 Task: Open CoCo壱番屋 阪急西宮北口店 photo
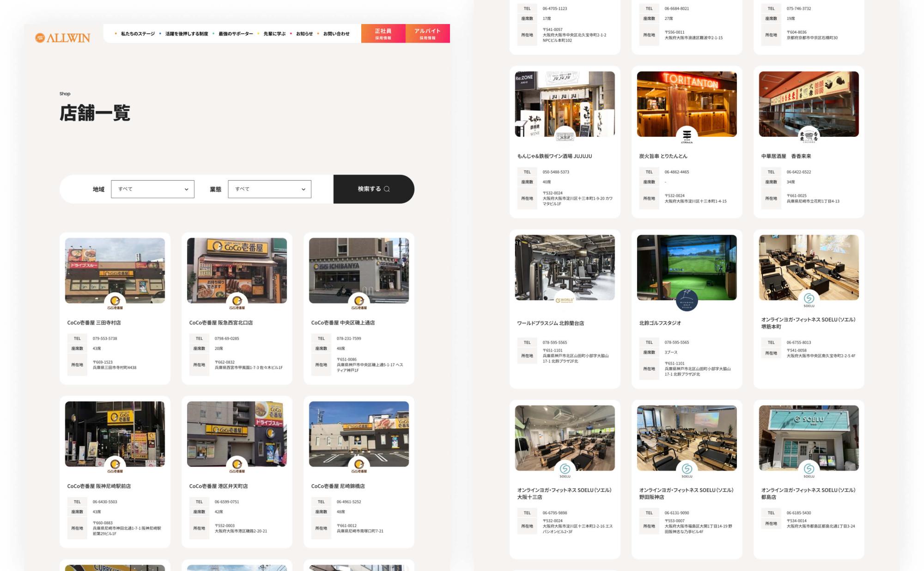click(x=237, y=268)
